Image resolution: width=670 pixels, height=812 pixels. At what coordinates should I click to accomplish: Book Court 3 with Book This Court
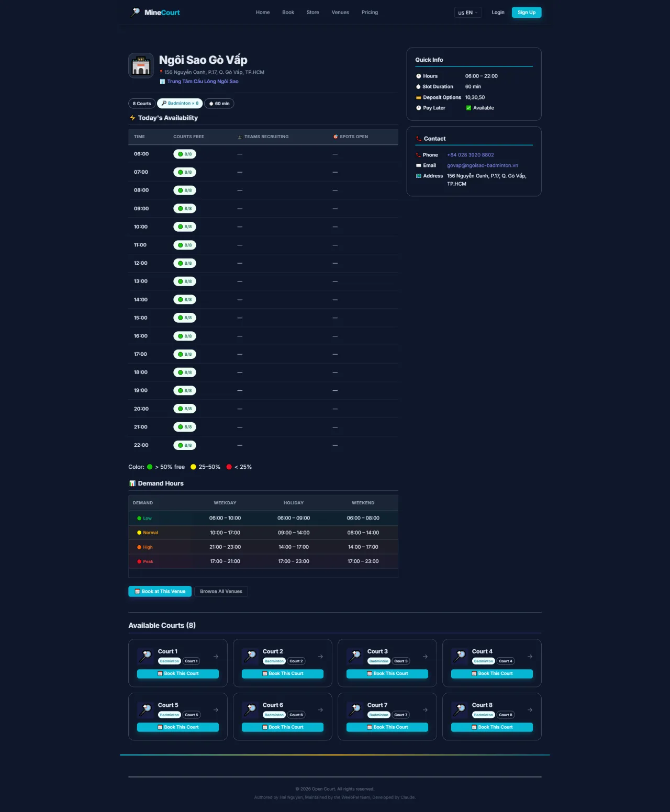[387, 674]
